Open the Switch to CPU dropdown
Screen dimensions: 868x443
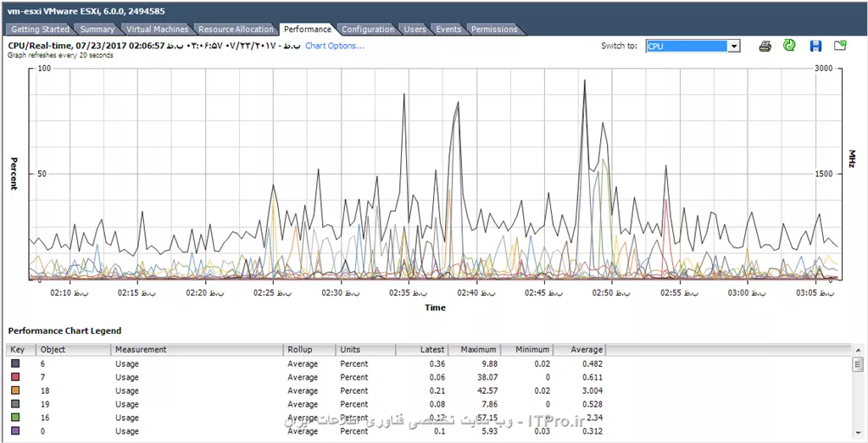pyautogui.click(x=734, y=47)
